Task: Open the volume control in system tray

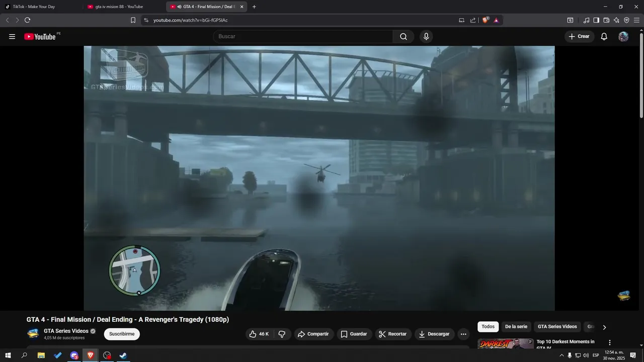Action: click(586, 355)
